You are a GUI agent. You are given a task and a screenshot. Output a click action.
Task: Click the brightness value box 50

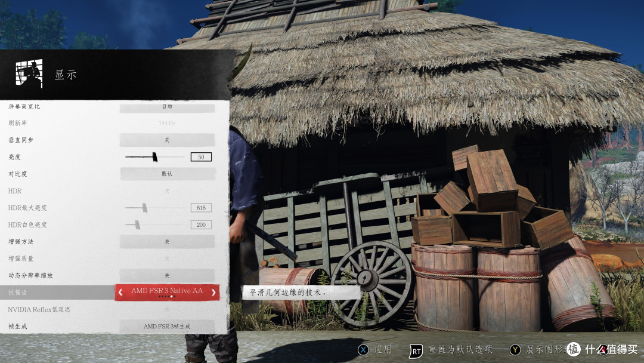coord(202,157)
